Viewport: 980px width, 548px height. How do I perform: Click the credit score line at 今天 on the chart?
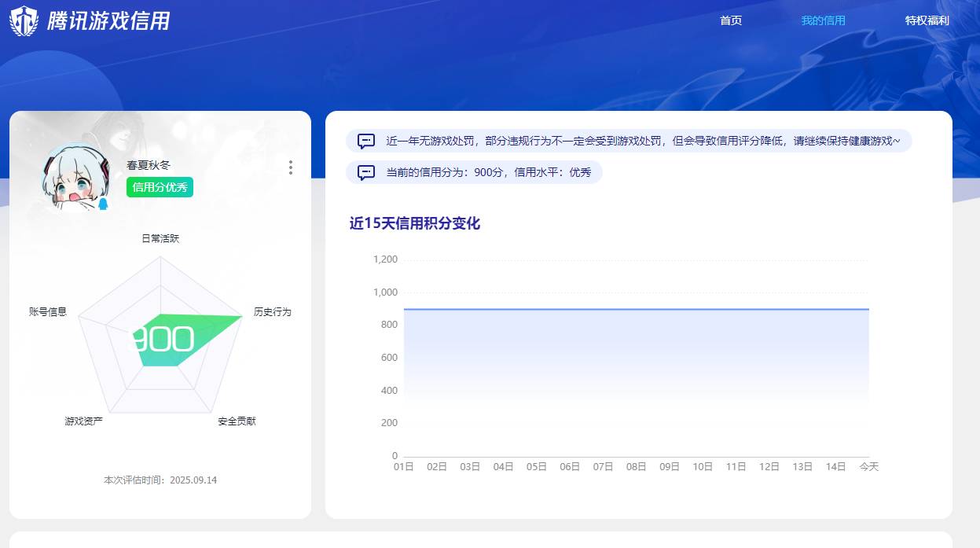[x=868, y=309]
